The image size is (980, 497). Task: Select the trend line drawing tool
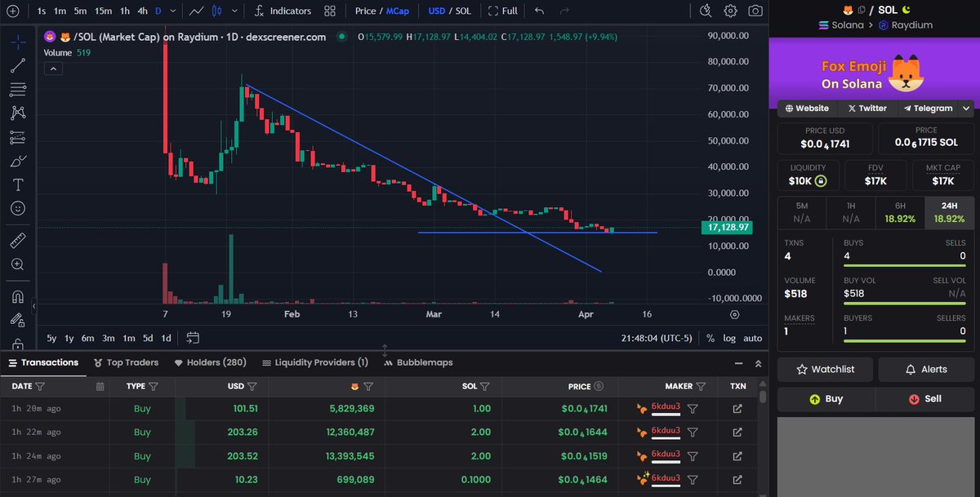17,65
